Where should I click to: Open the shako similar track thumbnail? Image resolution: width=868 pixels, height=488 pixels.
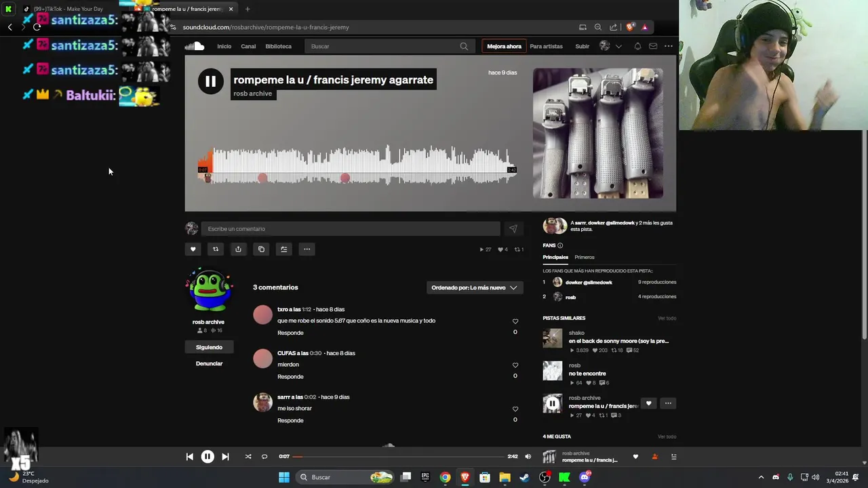pyautogui.click(x=553, y=338)
